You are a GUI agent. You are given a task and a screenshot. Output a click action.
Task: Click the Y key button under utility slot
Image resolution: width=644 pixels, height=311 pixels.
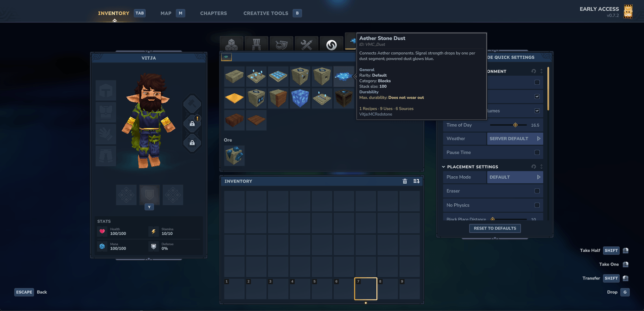pos(149,207)
